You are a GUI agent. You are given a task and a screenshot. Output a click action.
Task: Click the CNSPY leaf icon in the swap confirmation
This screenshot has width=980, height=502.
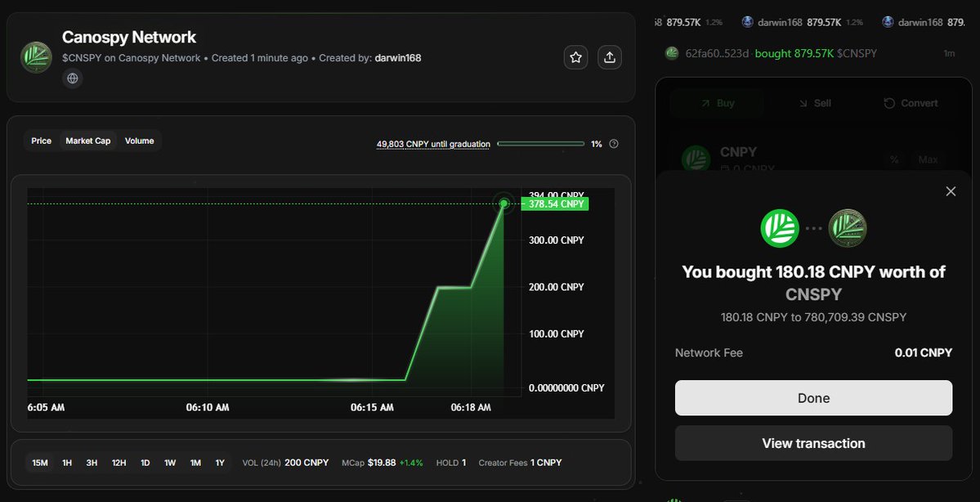click(848, 227)
